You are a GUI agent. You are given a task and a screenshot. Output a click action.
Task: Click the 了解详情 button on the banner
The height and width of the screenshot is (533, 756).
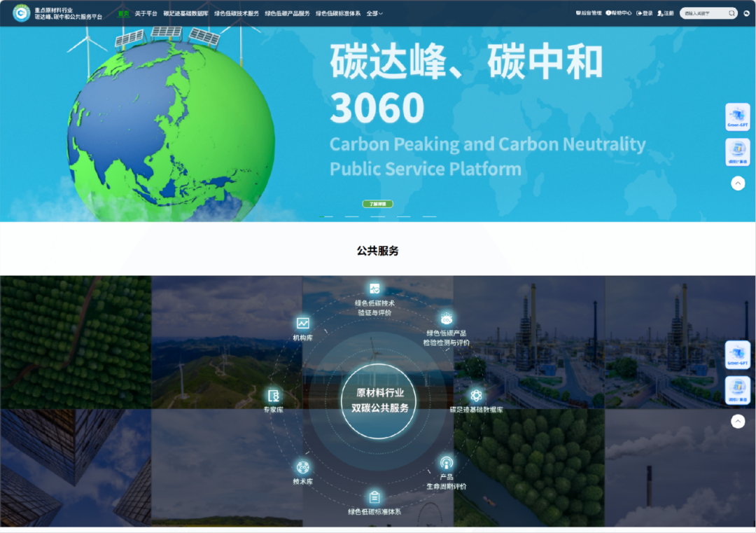pos(377,204)
